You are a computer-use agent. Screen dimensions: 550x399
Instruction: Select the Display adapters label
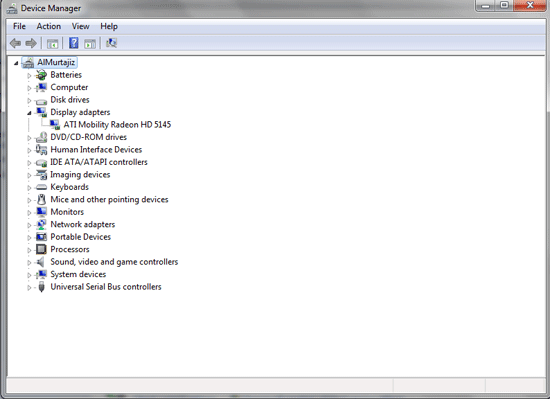pyautogui.click(x=80, y=112)
